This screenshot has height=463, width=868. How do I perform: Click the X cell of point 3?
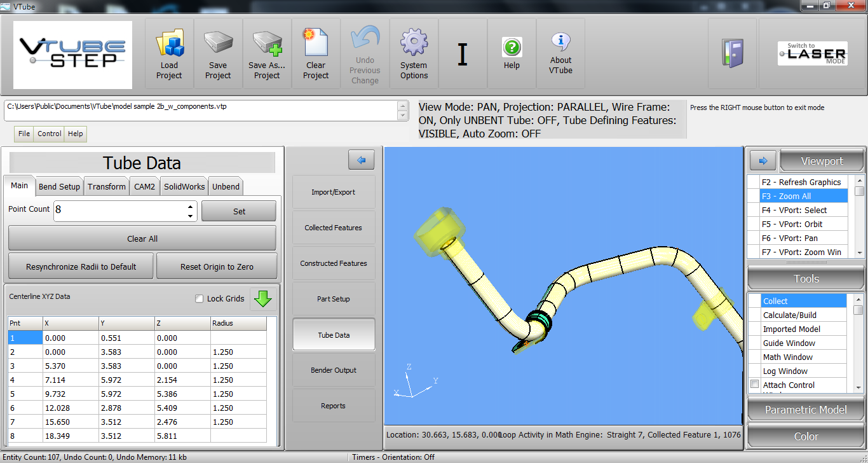[70, 366]
